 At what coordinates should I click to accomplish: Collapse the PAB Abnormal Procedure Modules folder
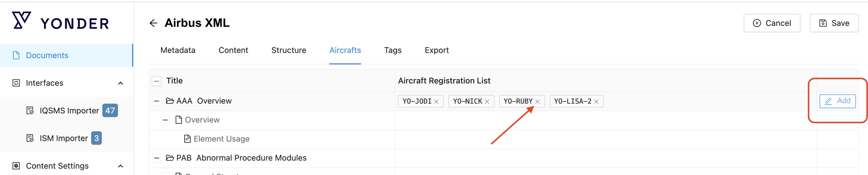157,158
